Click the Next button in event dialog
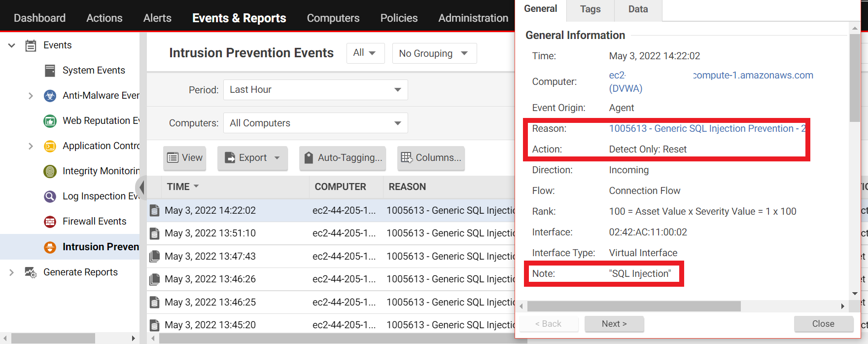Viewport: 868px width, 344px height. pyautogui.click(x=614, y=324)
